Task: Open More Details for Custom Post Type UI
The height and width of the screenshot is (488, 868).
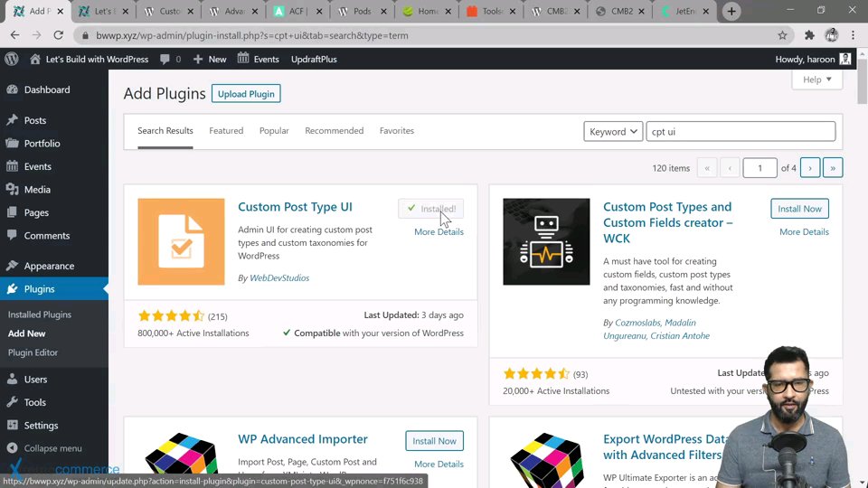Action: [x=439, y=232]
